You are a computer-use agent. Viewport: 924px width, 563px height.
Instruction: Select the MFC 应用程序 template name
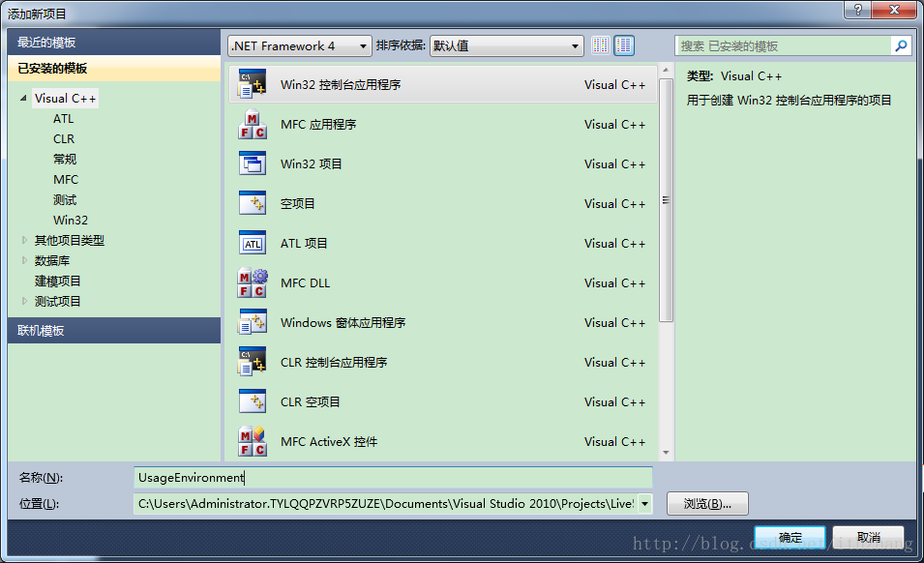click(x=318, y=124)
